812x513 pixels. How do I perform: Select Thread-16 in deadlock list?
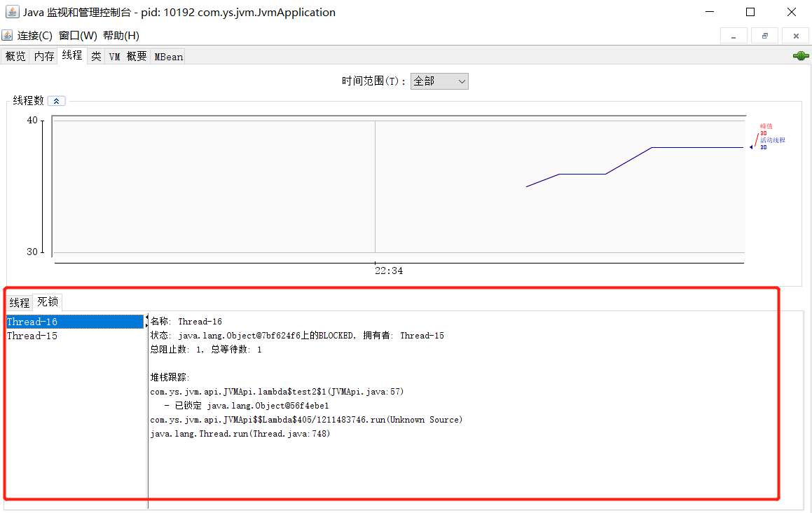(x=74, y=322)
